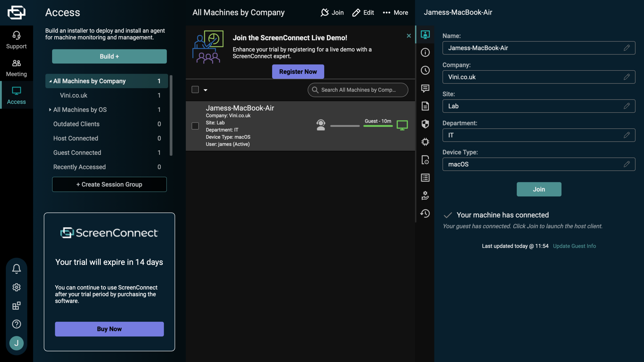Open the Notes document tab icon
Viewport: 644px width, 362px height.
tap(425, 106)
